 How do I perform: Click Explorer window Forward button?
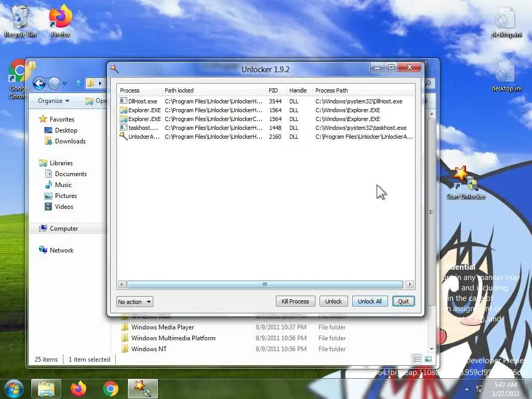click(x=54, y=83)
